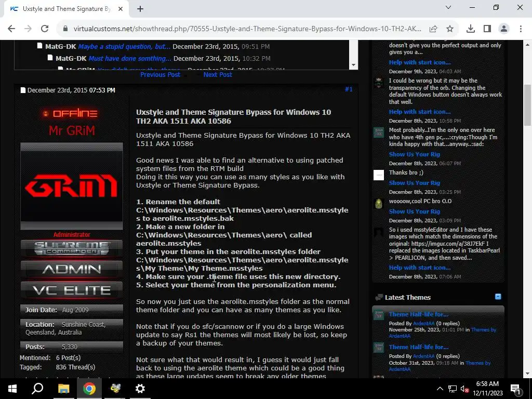Open Settings gear in taskbar
532x399 pixels.
pos(140,389)
